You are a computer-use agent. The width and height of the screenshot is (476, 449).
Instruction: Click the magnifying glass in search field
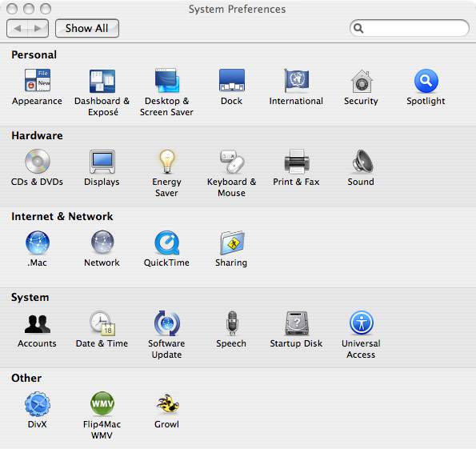(358, 28)
